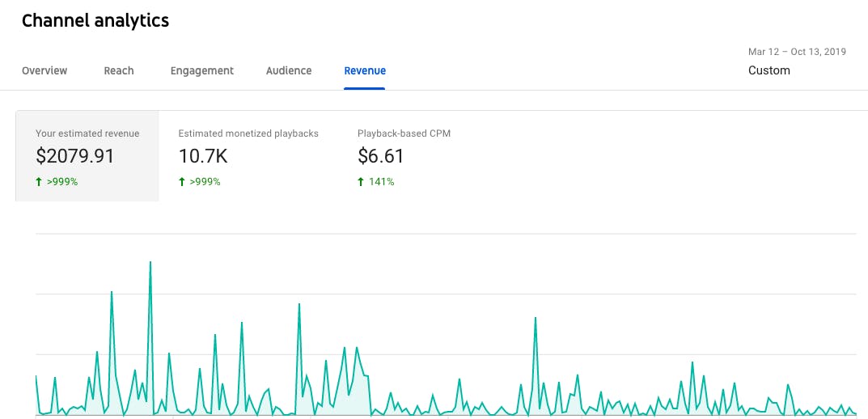The width and height of the screenshot is (868, 419).
Task: Click the Mar 12 – Oct 13, 2019 date text
Action: pos(797,52)
